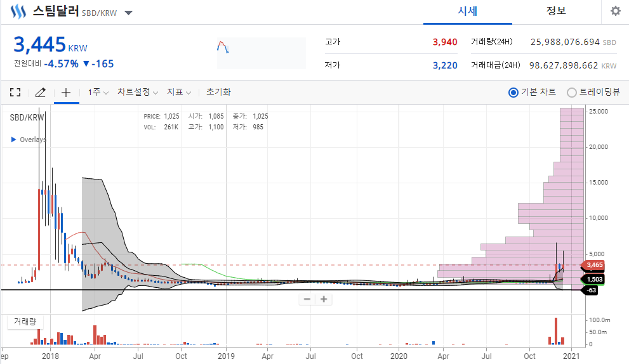Select the pencil drawing tool

(x=41, y=93)
